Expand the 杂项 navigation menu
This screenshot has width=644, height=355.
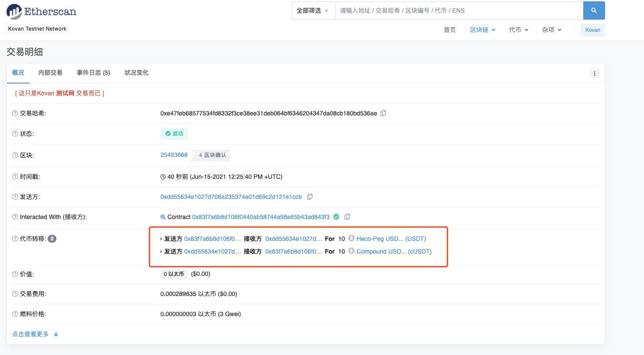551,30
